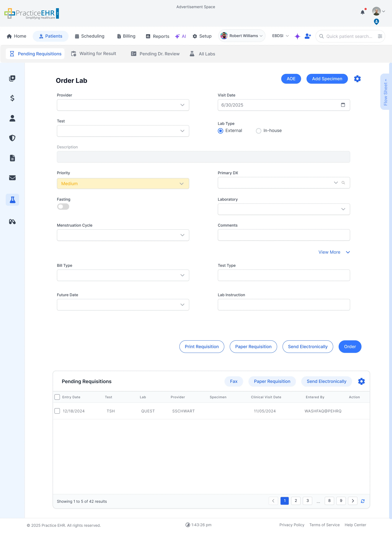Click the Print Requisition button

pos(201,346)
